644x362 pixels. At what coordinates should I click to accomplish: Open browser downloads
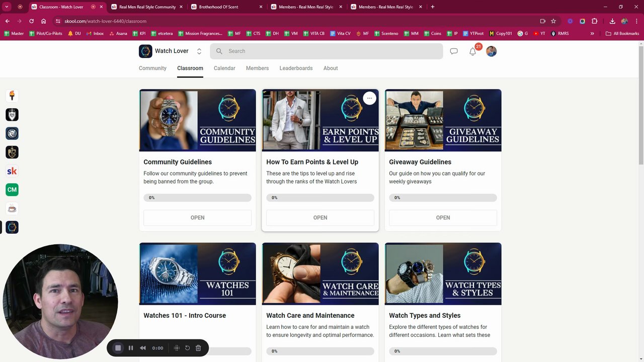612,21
